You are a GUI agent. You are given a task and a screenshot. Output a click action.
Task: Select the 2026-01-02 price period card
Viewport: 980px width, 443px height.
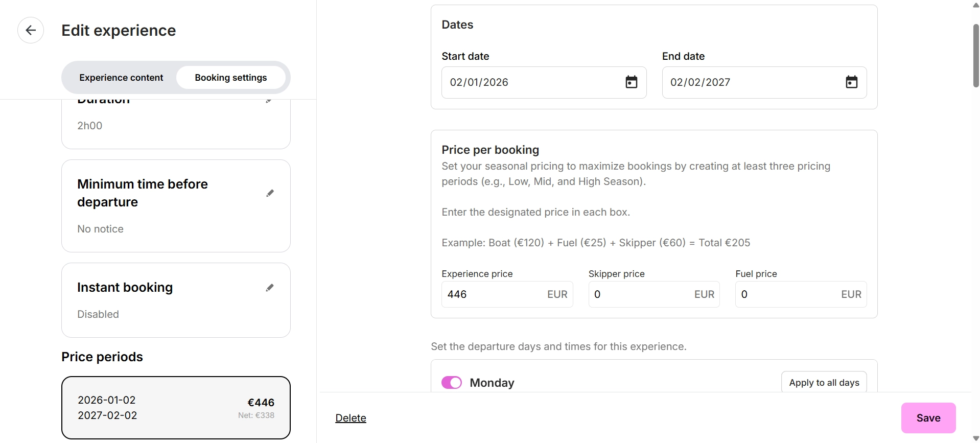pos(176,408)
